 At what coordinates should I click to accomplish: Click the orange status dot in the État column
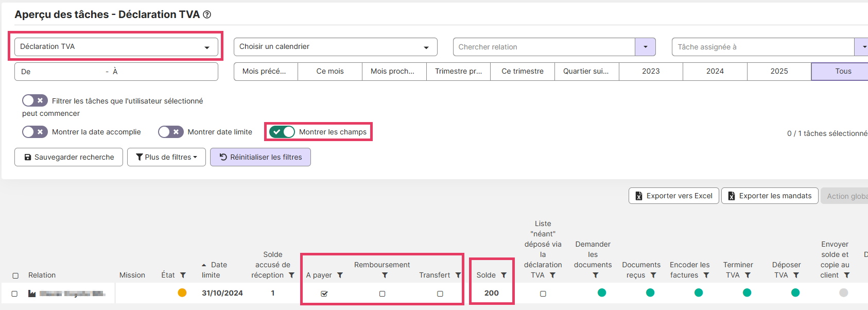[182, 293]
